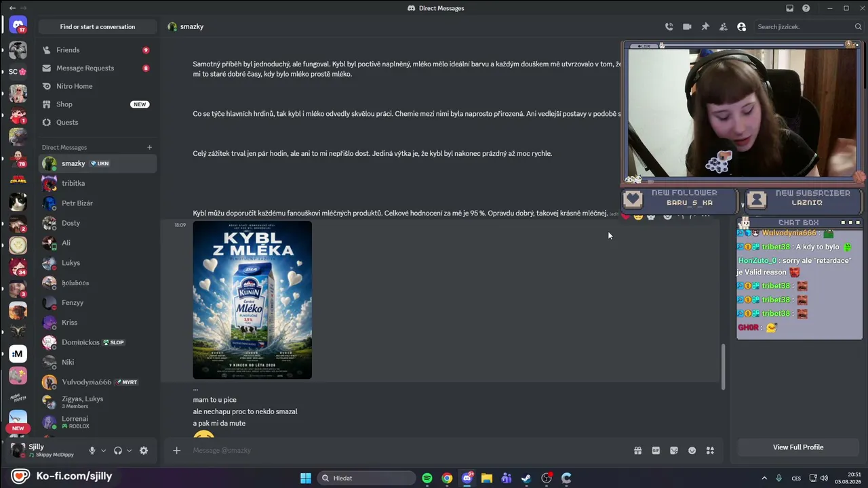868x488 pixels.
Task: Open File Explorer from the taskbar
Action: (487, 478)
